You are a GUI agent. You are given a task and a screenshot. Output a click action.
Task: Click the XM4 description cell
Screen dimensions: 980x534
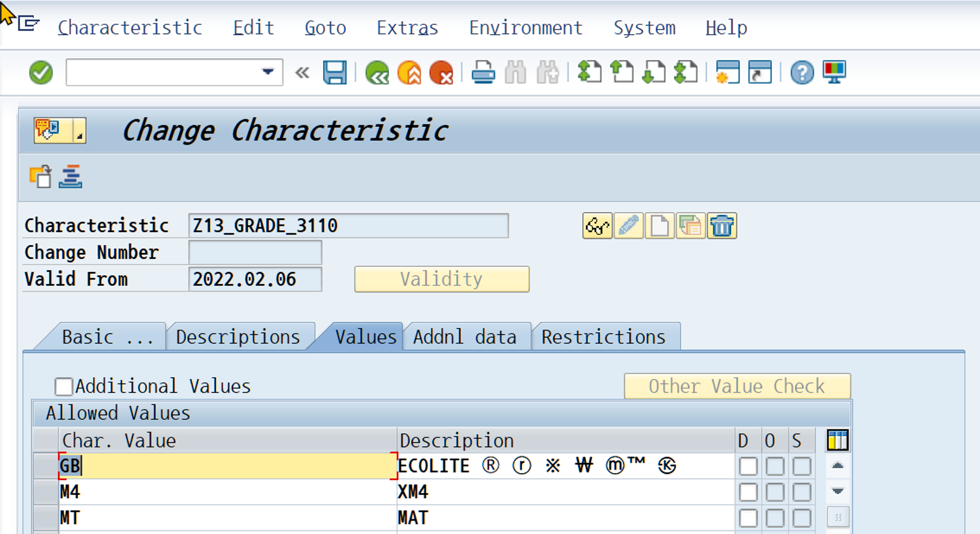coord(566,492)
